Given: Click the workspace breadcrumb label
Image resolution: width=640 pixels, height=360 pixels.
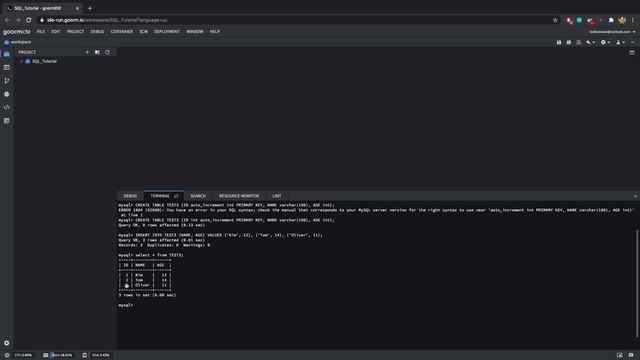Looking at the screenshot, I should [21, 42].
